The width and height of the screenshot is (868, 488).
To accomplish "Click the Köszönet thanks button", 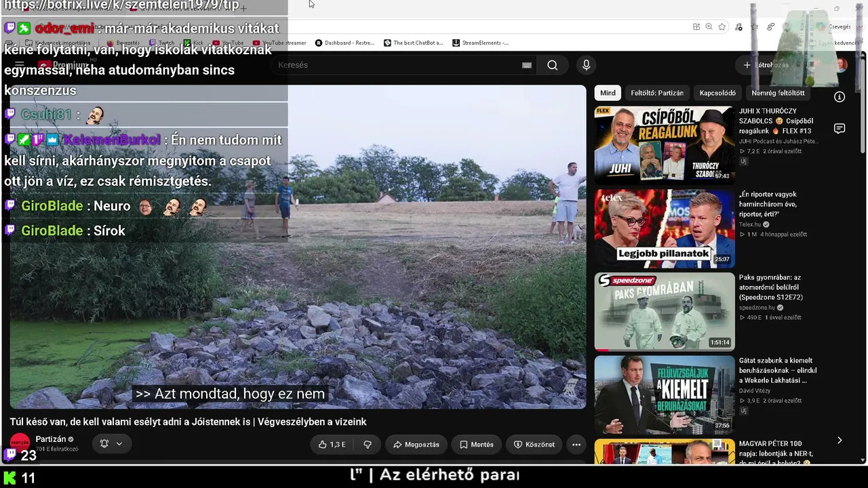I will [534, 445].
